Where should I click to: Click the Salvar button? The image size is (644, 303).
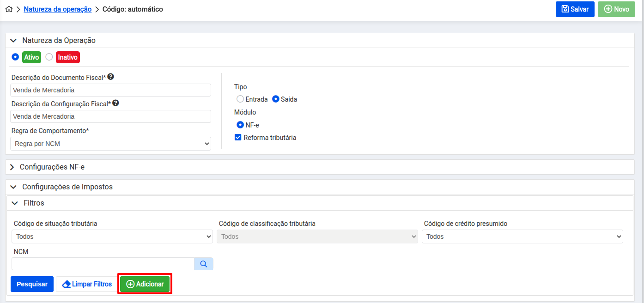click(x=575, y=9)
